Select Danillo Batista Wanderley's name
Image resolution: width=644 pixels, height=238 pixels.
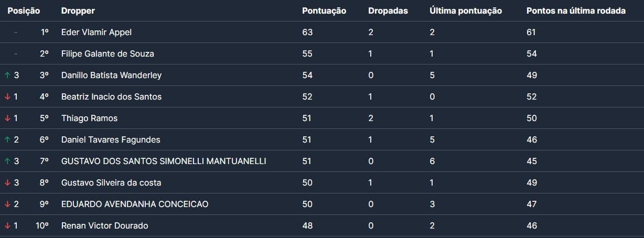coord(111,75)
